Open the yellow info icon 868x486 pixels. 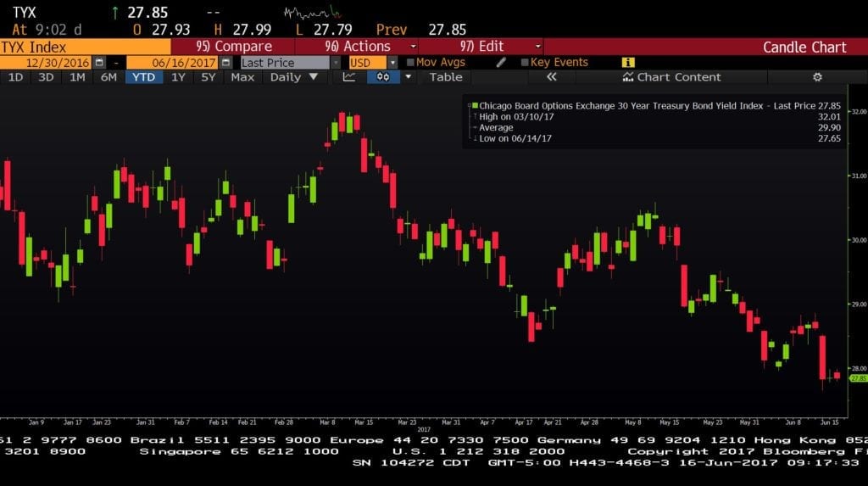[628, 63]
